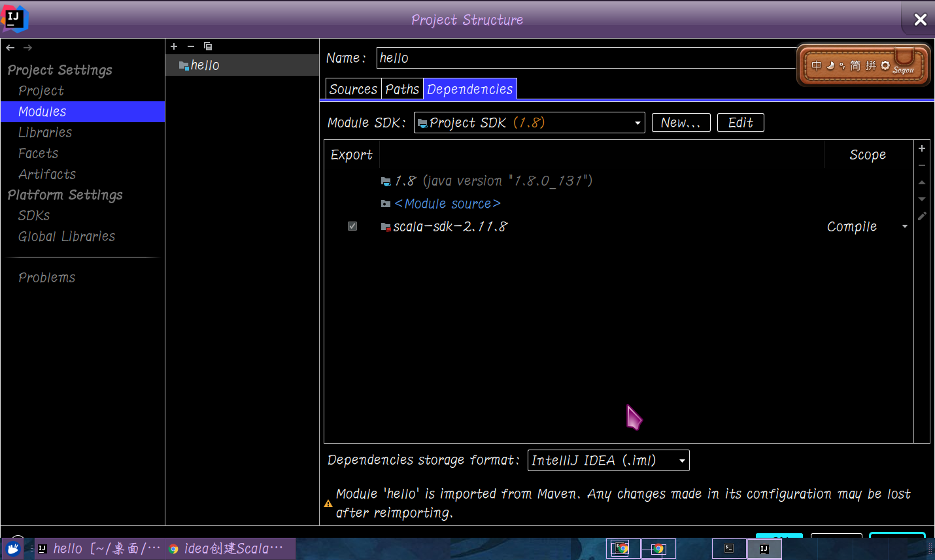935x560 pixels.
Task: Switch Sogou input to Chinese/English mode
Action: coord(817,65)
